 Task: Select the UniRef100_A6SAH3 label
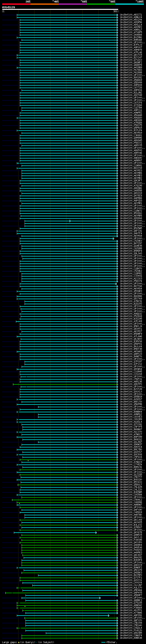click(x=131, y=352)
